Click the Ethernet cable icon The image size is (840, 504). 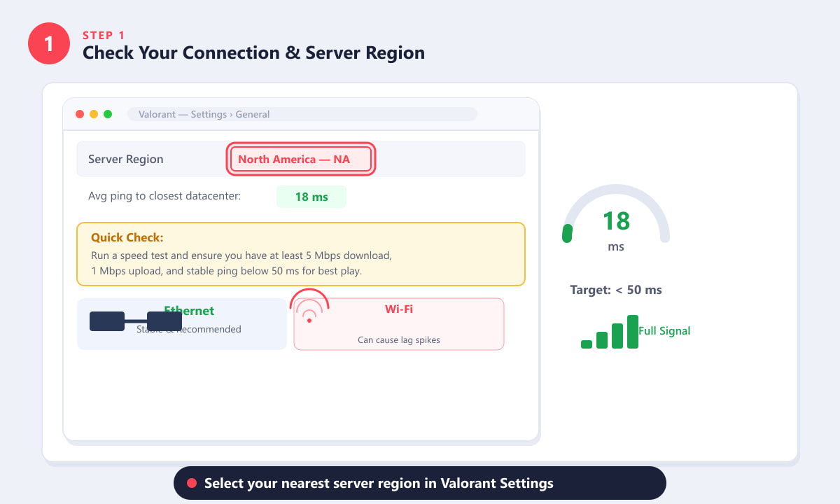136,321
